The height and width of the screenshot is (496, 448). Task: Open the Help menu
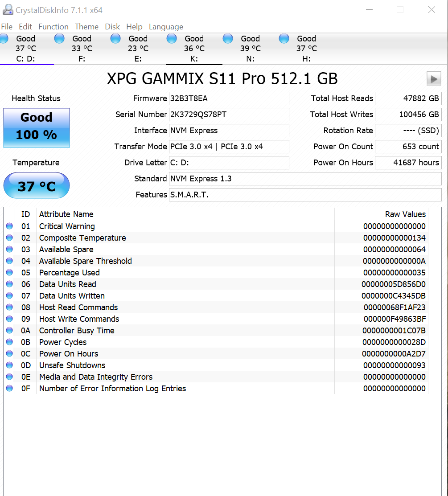click(134, 27)
